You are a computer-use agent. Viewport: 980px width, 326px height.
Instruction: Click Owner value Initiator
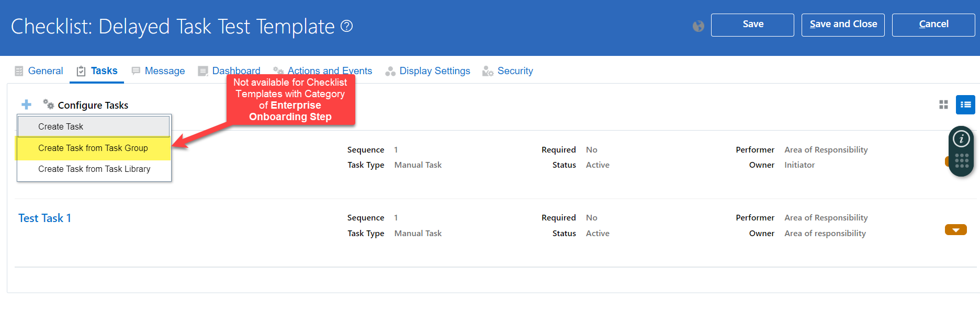(799, 165)
